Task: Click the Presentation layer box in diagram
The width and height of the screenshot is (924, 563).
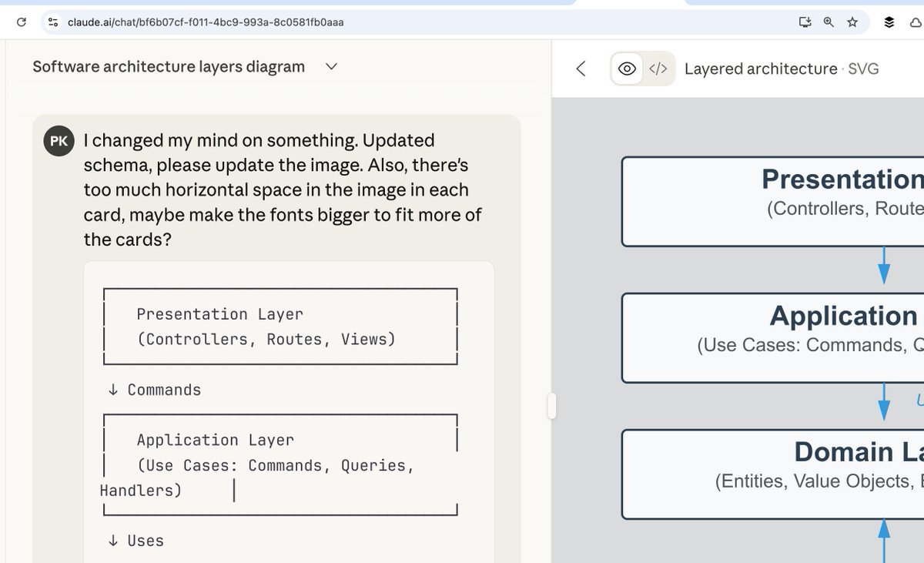Action: (772, 202)
